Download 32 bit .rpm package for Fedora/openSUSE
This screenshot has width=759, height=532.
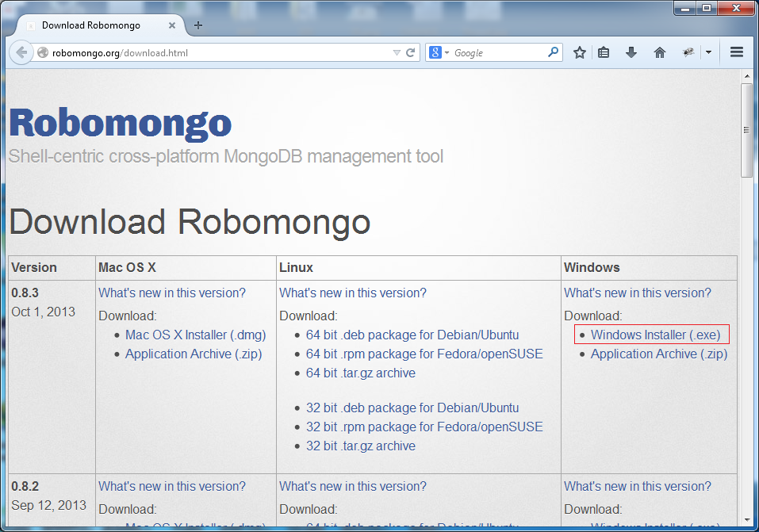click(x=424, y=427)
